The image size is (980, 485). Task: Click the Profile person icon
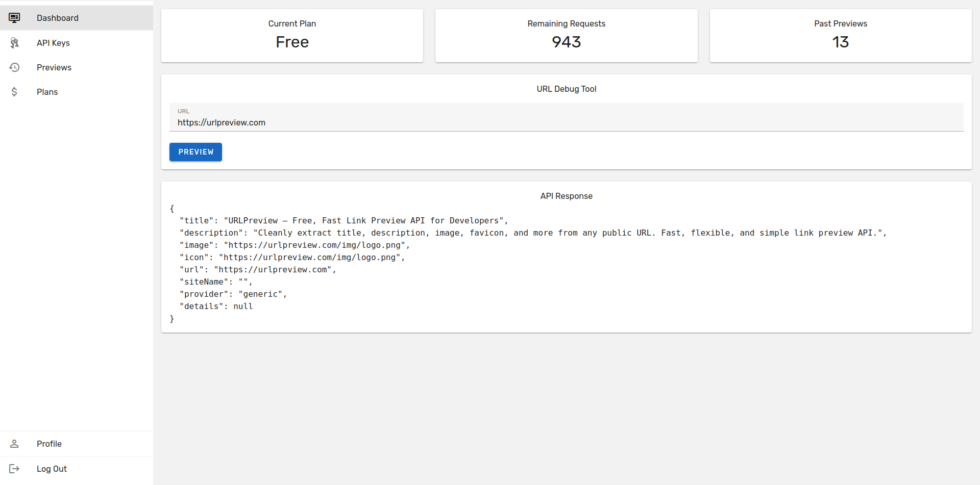point(14,444)
